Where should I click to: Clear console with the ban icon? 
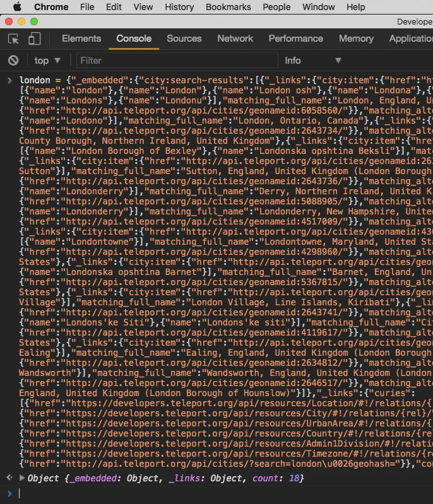pyautogui.click(x=13, y=61)
